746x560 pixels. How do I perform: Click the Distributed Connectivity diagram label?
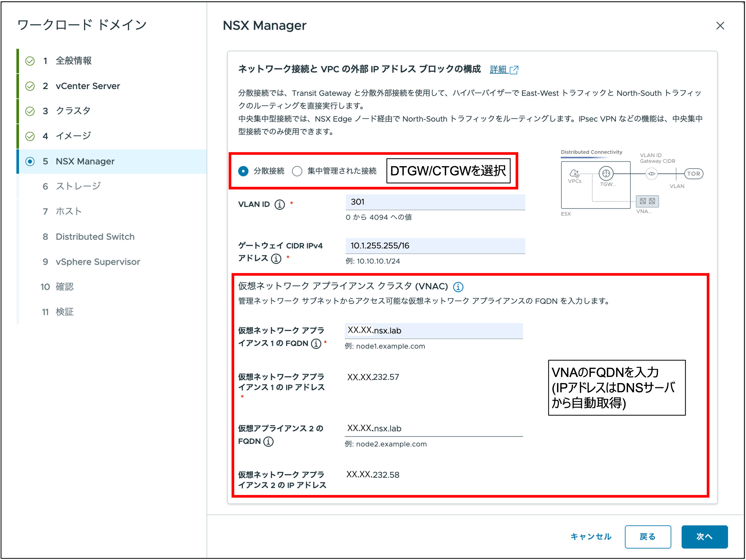click(x=591, y=152)
